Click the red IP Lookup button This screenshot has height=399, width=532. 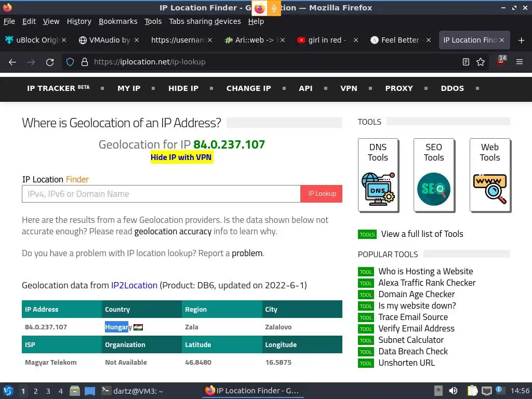click(322, 194)
